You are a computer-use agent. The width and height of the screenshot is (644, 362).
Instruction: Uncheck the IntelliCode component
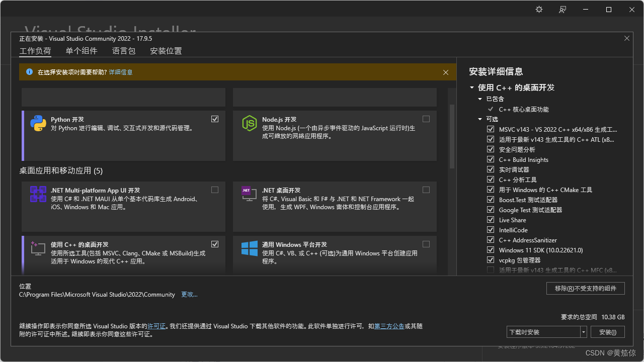pos(491,230)
